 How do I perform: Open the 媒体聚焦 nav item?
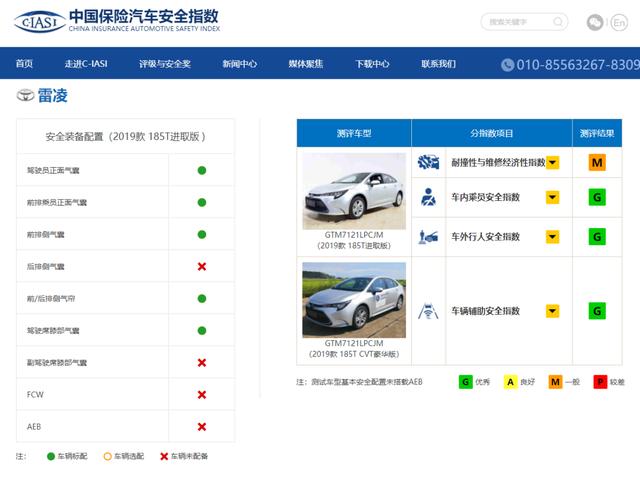(x=306, y=64)
